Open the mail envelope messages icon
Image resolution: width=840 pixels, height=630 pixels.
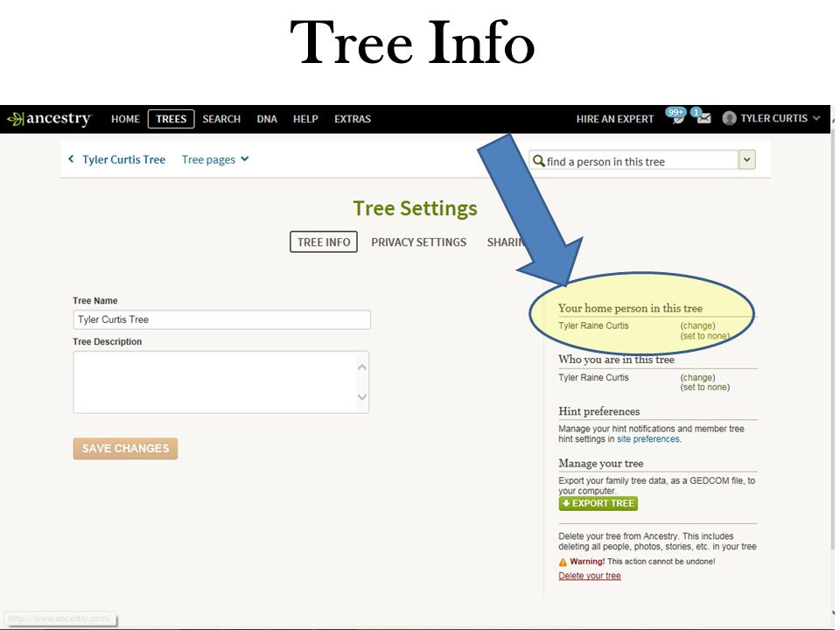703,116
